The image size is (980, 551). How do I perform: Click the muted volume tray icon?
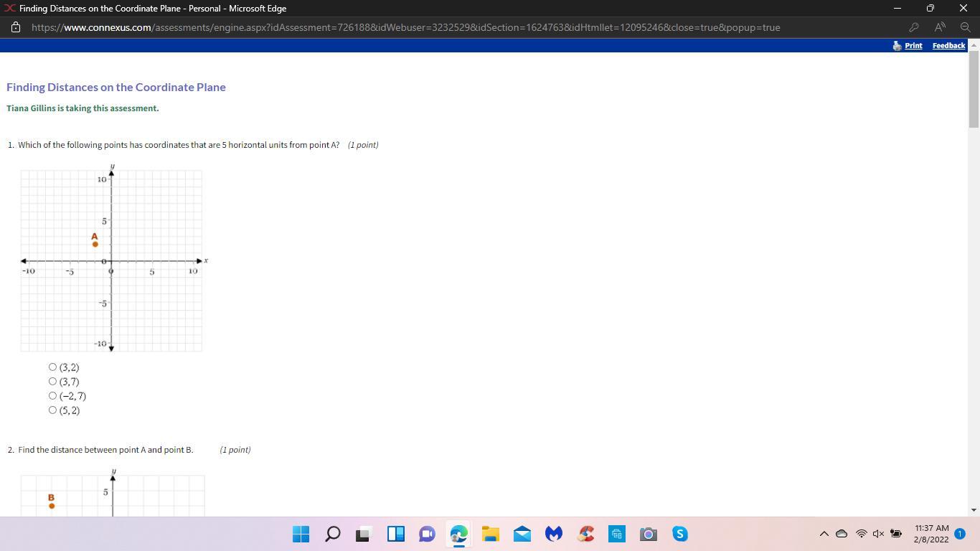(878, 534)
